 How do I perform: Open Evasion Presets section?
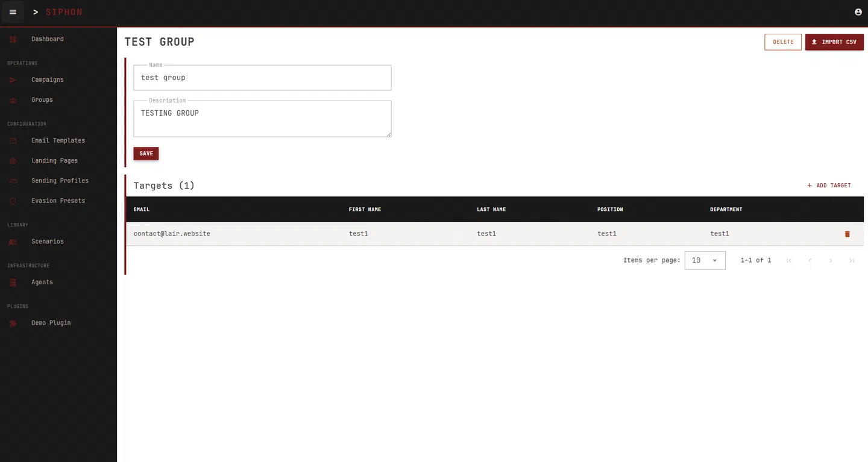(x=58, y=201)
